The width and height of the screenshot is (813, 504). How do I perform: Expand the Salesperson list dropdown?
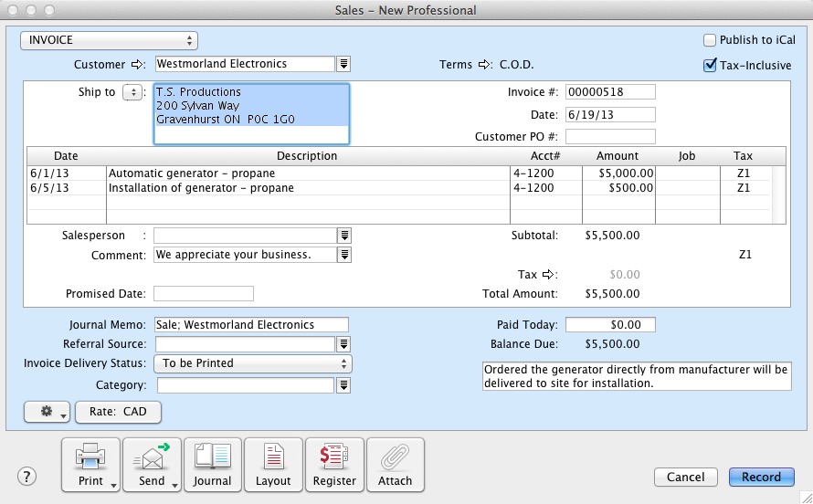[344, 236]
